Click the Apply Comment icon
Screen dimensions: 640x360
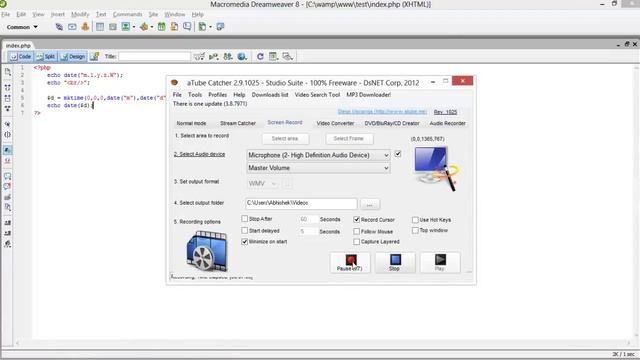(x=8, y=176)
